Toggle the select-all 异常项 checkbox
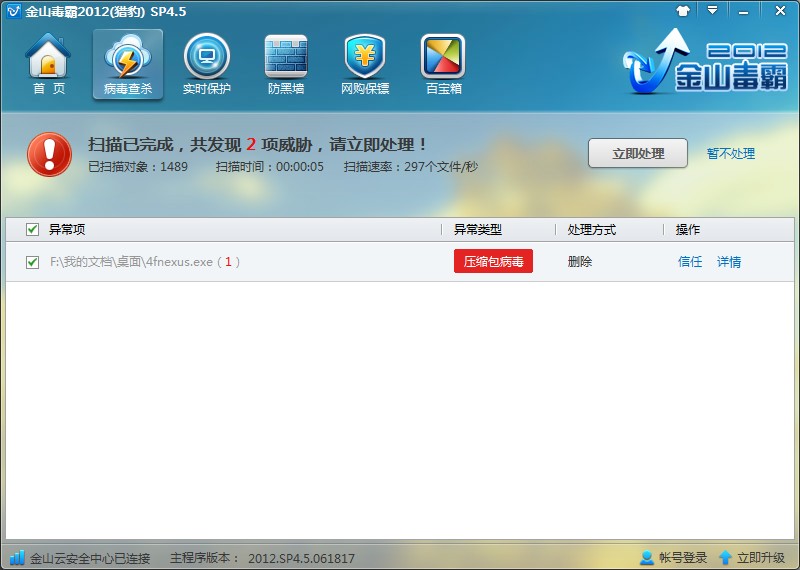The width and height of the screenshot is (800, 570). pos(32,230)
